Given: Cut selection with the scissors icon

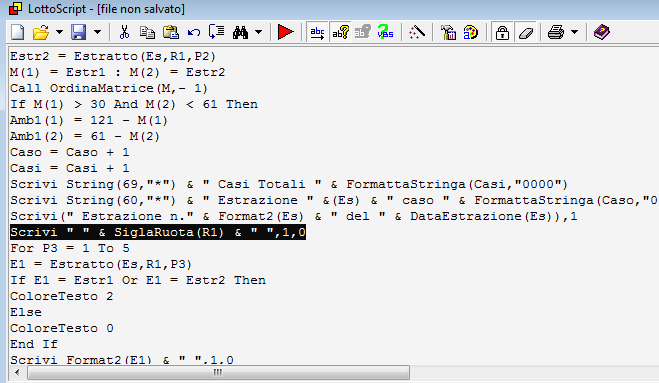Looking at the screenshot, I should click(x=124, y=32).
